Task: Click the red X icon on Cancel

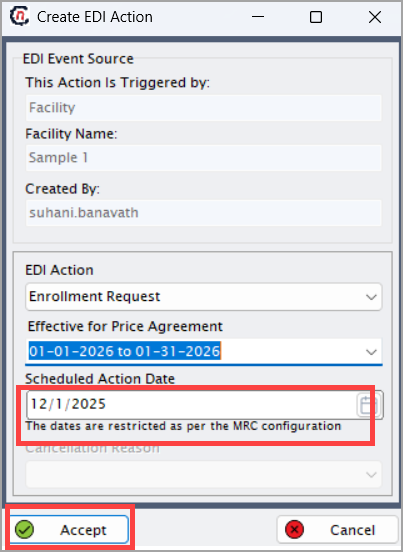Action: (294, 529)
